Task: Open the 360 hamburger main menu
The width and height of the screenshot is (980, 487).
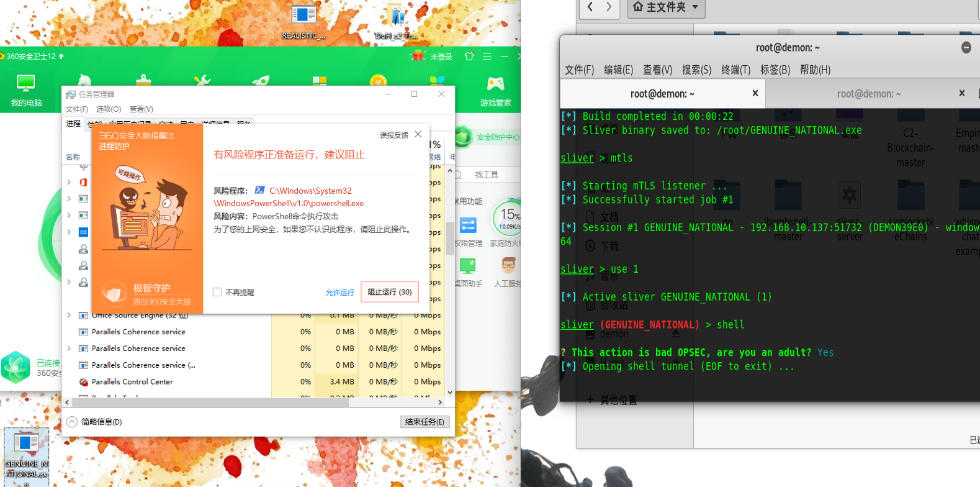Action: point(487,56)
